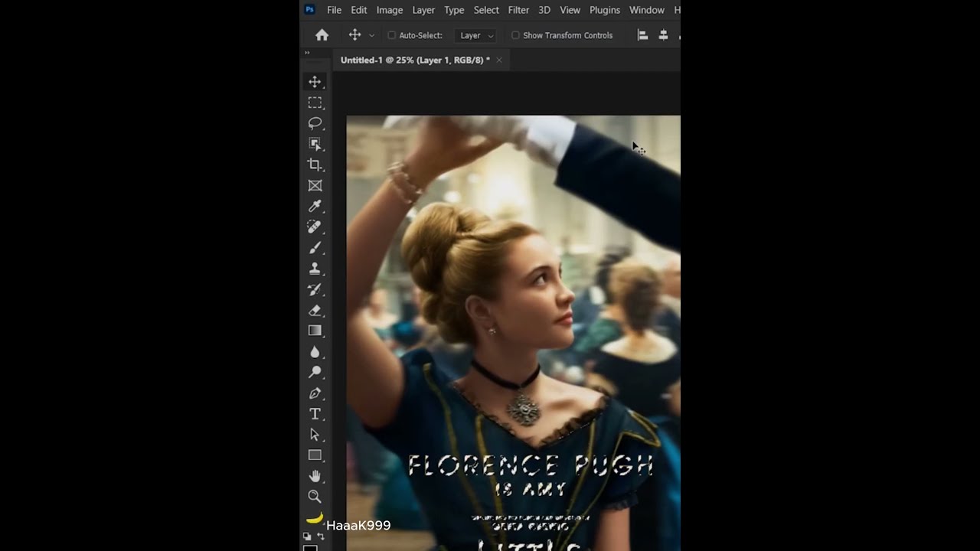This screenshot has width=980, height=551.
Task: Open the View menu
Action: pos(570,10)
